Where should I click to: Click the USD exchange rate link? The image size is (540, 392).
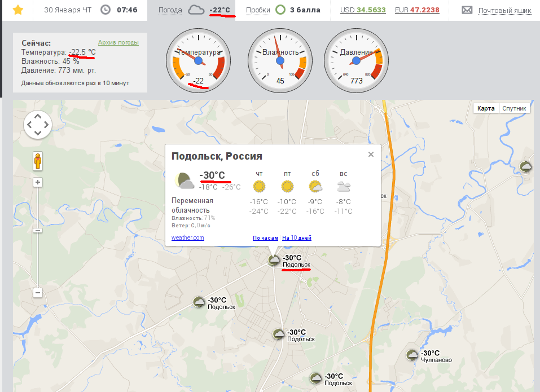pos(363,10)
